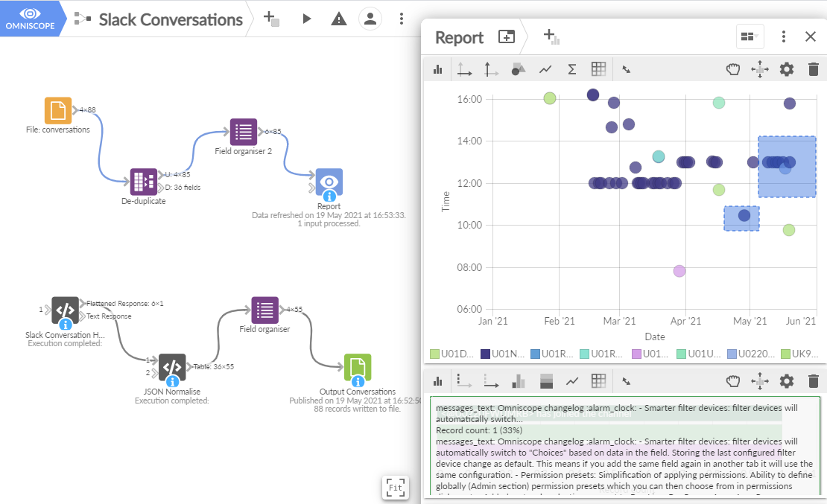The height and width of the screenshot is (504, 827).
Task: Add a new view to Report
Action: (551, 36)
